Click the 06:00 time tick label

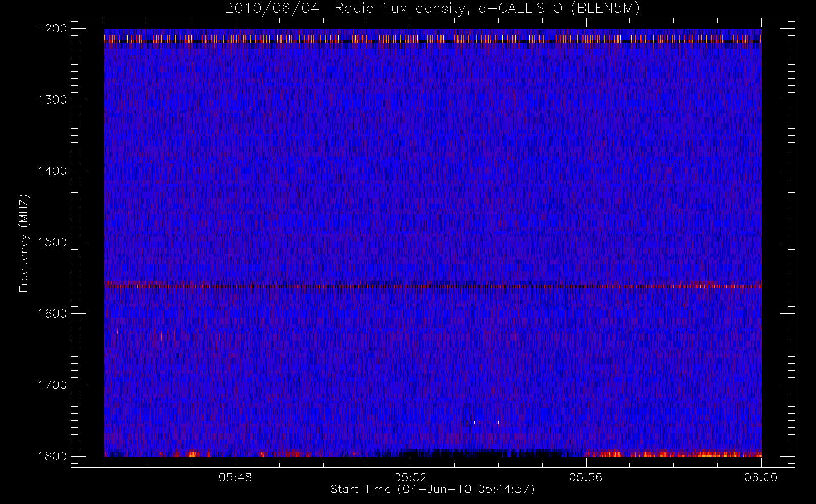pyautogui.click(x=761, y=477)
